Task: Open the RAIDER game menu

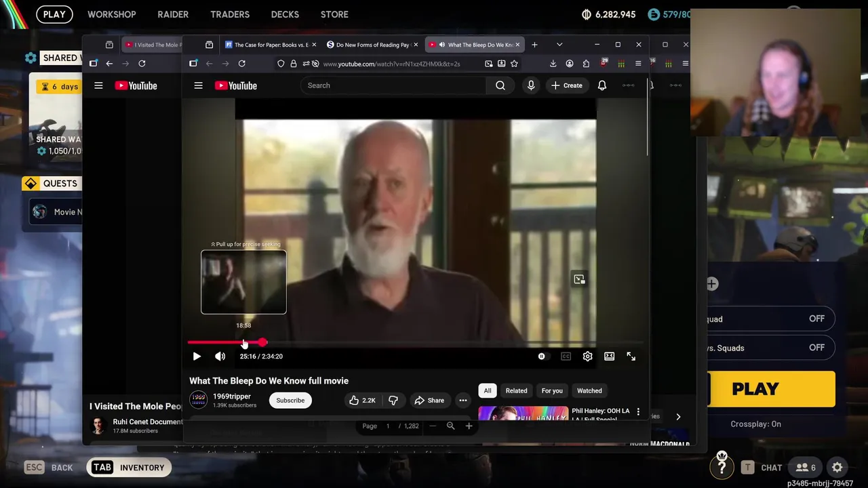Action: (x=173, y=14)
